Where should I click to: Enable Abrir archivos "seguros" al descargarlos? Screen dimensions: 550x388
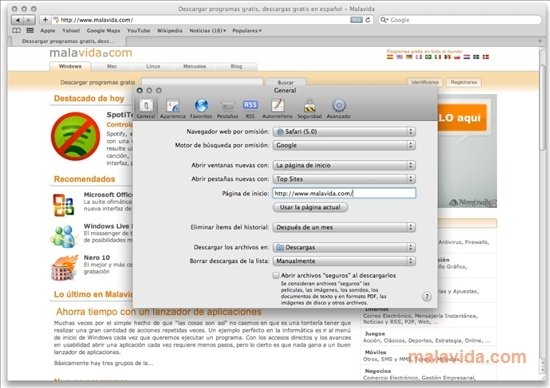276,275
